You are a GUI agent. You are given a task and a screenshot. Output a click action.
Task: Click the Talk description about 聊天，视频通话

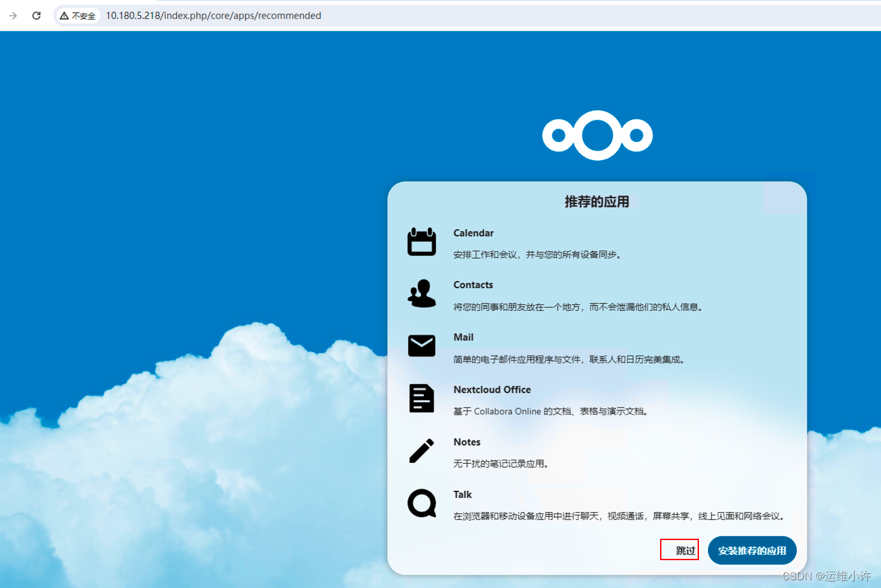click(620, 516)
